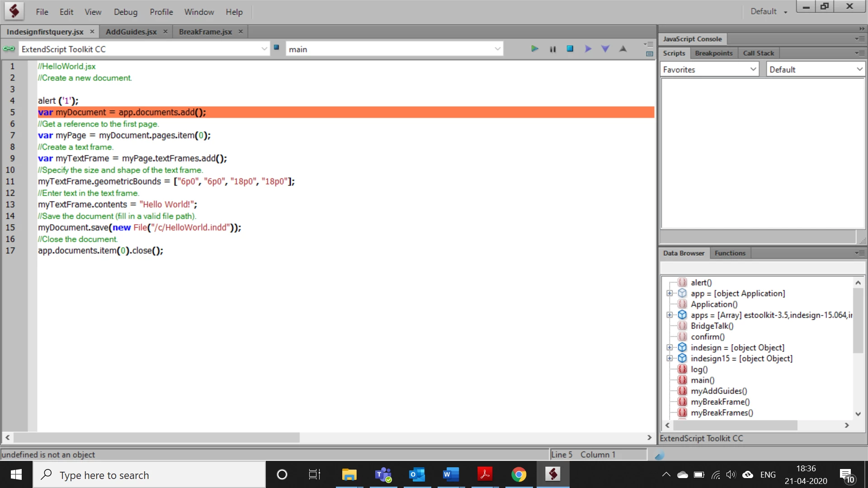
Task: Stop the running script
Action: [570, 49]
